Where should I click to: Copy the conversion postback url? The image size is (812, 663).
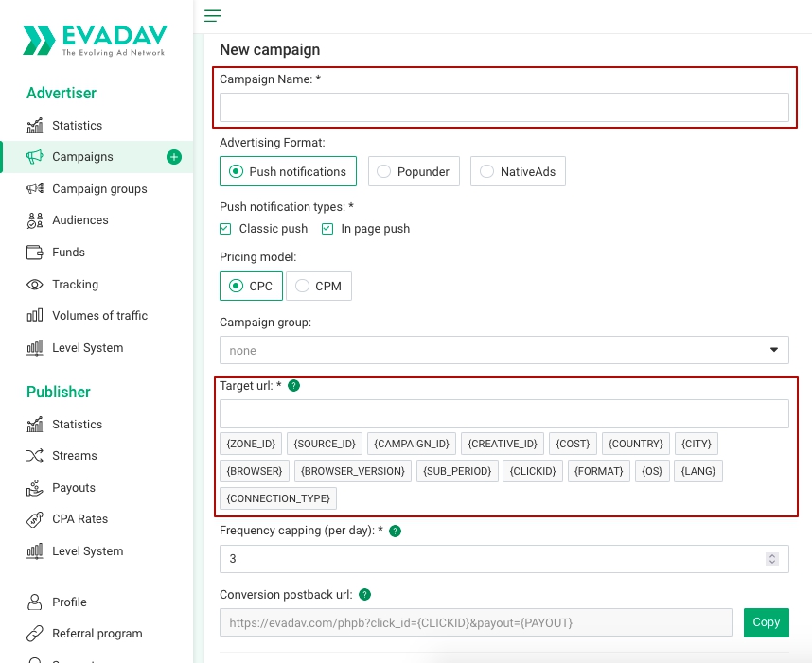766,622
